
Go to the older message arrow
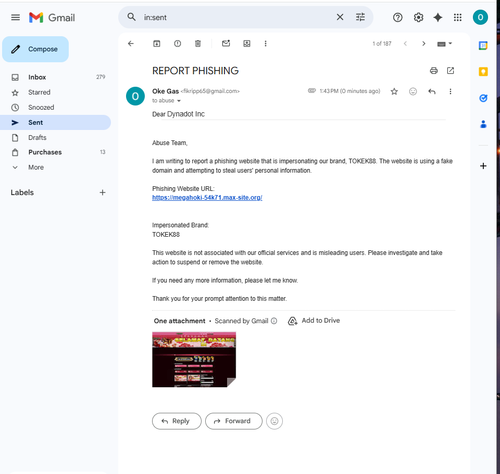pos(424,43)
